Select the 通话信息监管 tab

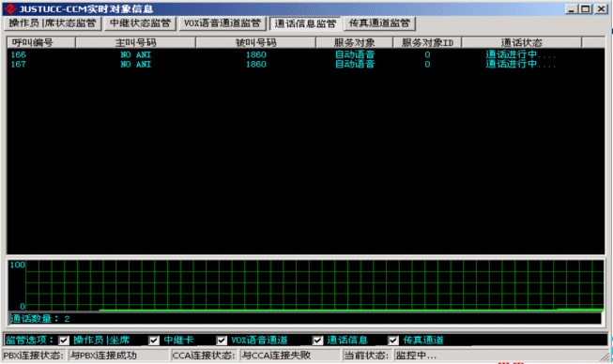point(305,23)
